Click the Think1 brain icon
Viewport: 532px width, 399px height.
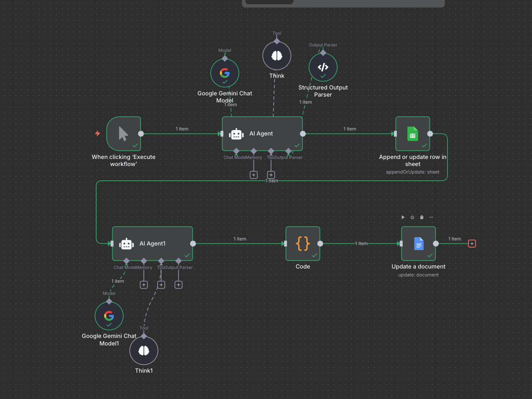[143, 350]
